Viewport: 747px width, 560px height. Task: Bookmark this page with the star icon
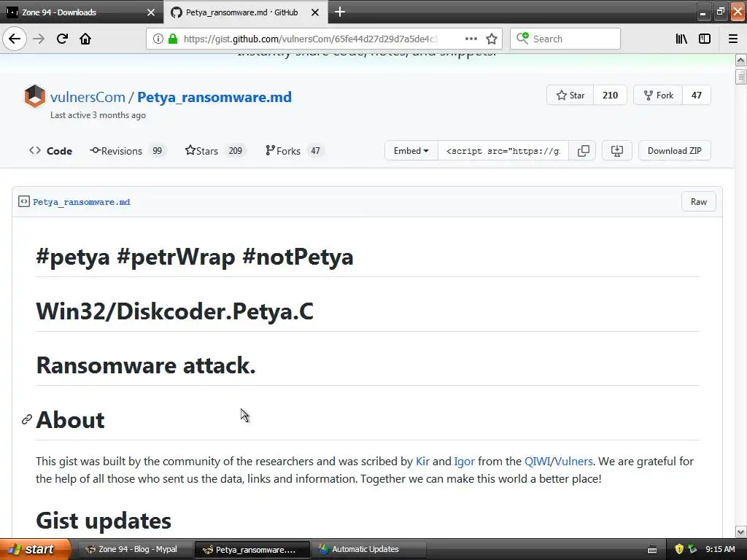(492, 39)
